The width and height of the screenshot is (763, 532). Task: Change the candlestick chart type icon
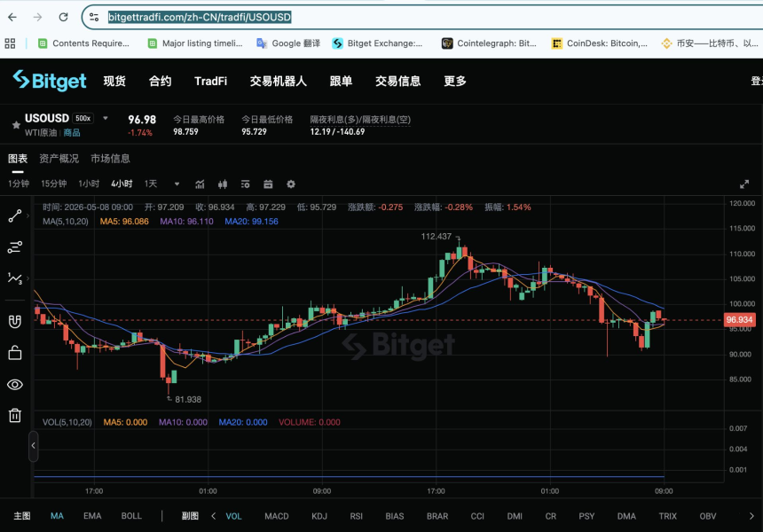tap(223, 184)
